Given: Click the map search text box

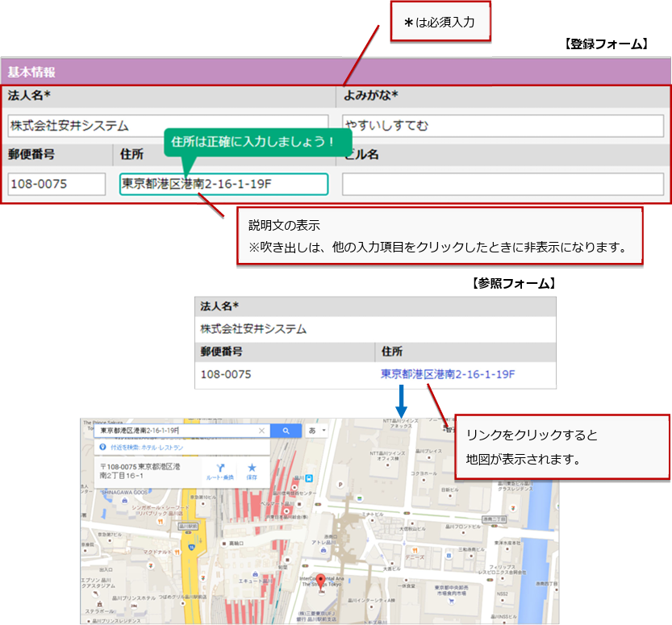Looking at the screenshot, I should pos(182,431).
